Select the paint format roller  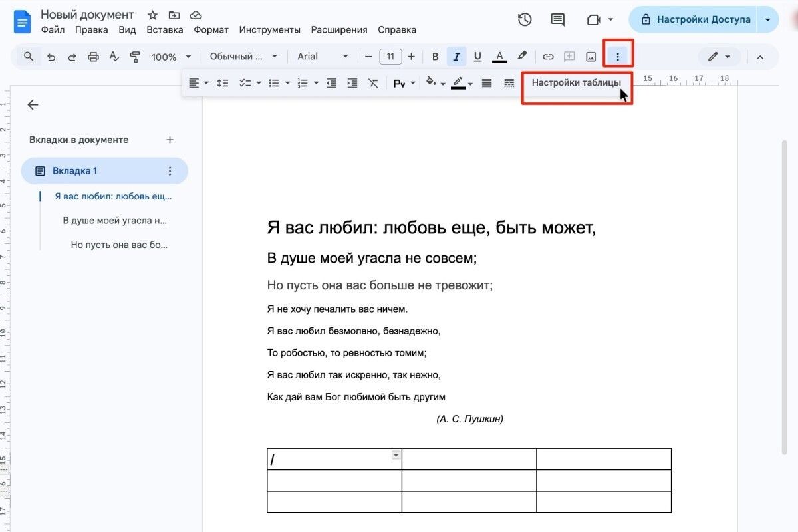135,57
